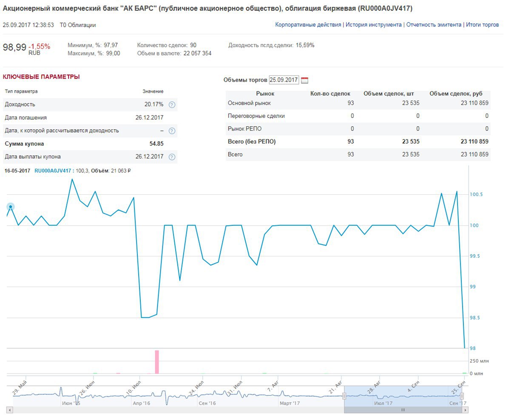Viewport: 506px width, 420px height.
Task: Click Рынок РЕПО row label
Action: pos(244,128)
